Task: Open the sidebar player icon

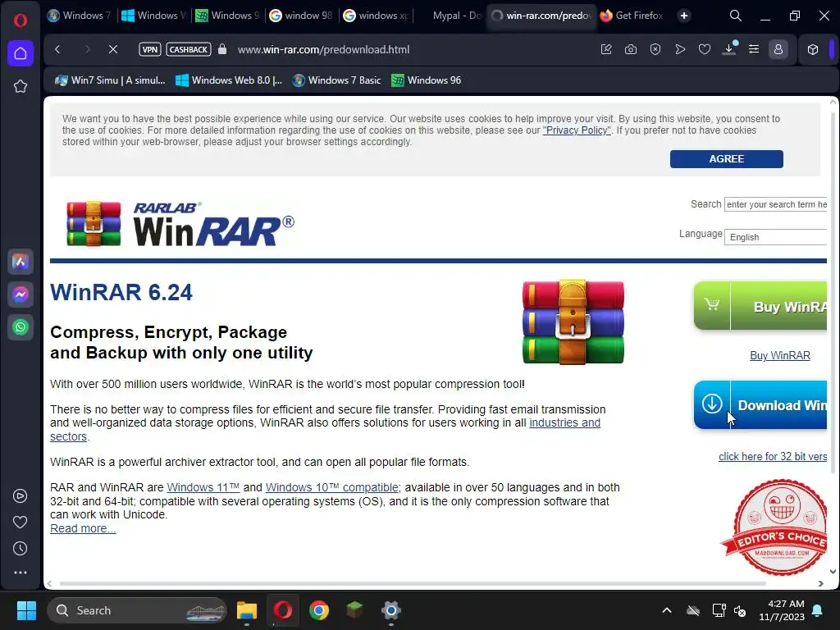Action: (x=21, y=496)
